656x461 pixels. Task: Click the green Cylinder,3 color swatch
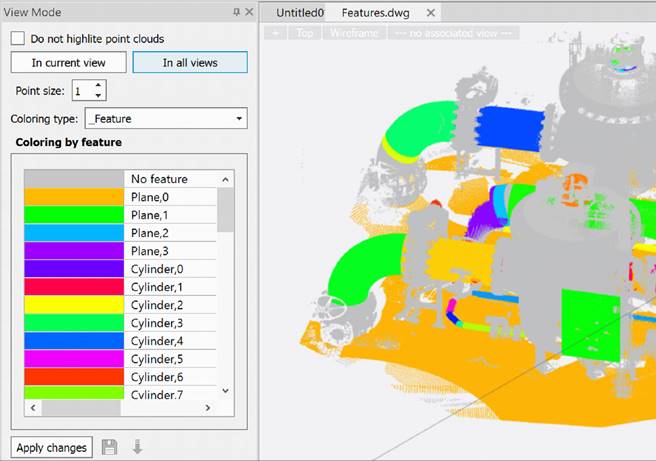click(74, 323)
